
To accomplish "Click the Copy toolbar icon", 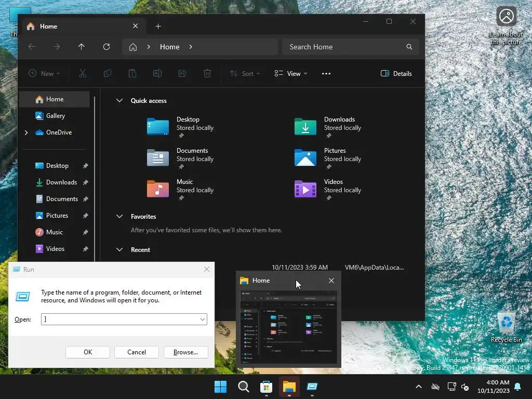I will [x=107, y=73].
